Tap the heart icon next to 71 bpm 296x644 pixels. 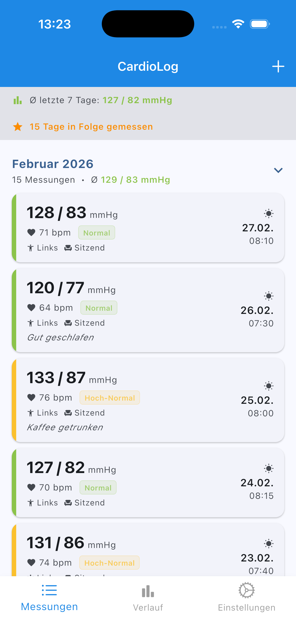coord(31,233)
